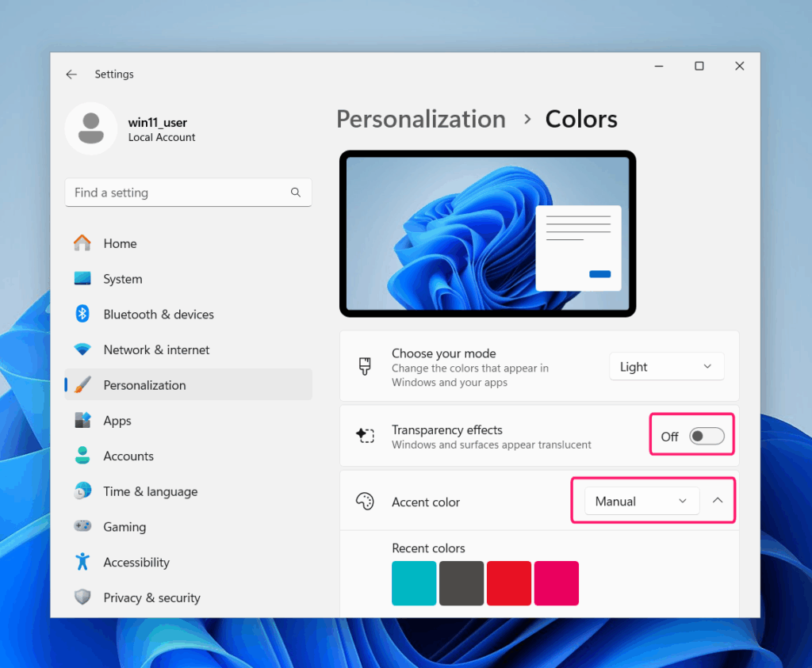Screen dimensions: 812x668
Task: Minimize the Settings window
Action: [659, 66]
